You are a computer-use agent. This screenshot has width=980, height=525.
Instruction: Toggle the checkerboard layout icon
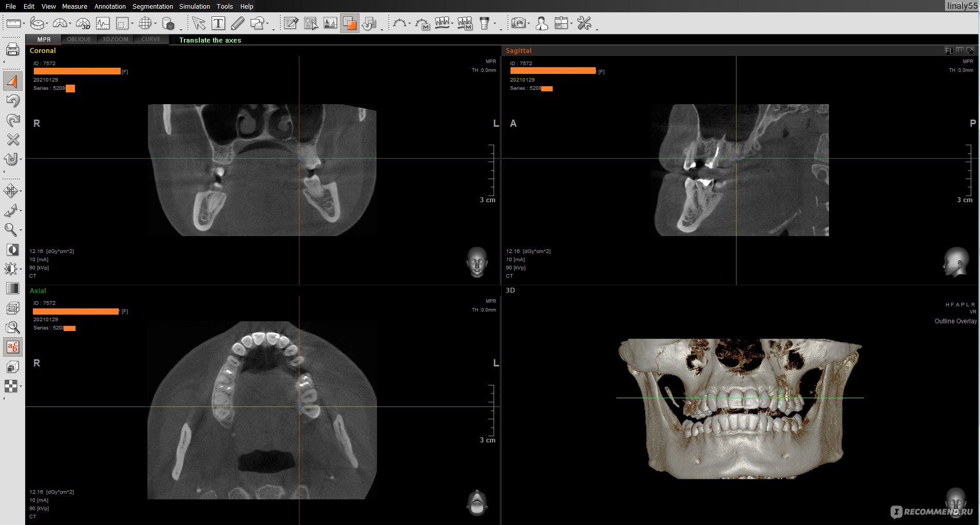tap(11, 386)
